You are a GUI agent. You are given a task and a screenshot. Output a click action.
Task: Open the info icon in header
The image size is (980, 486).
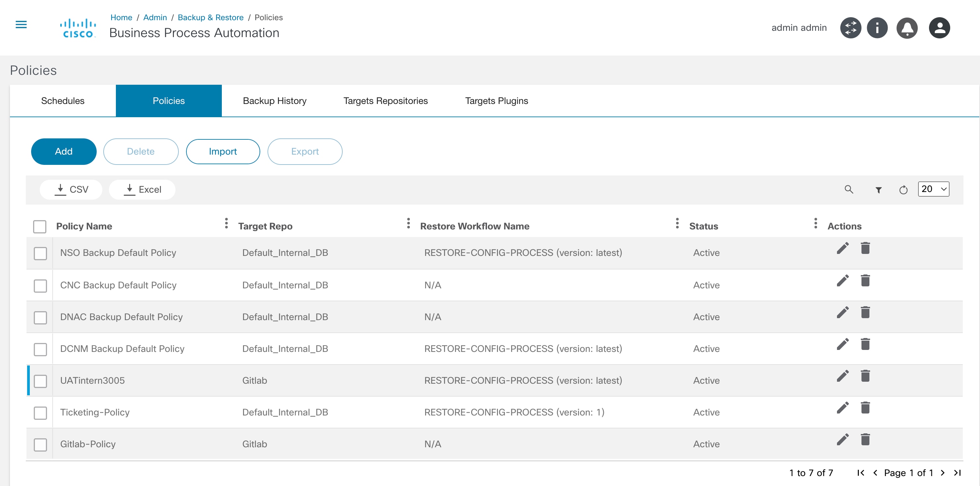click(x=877, y=28)
